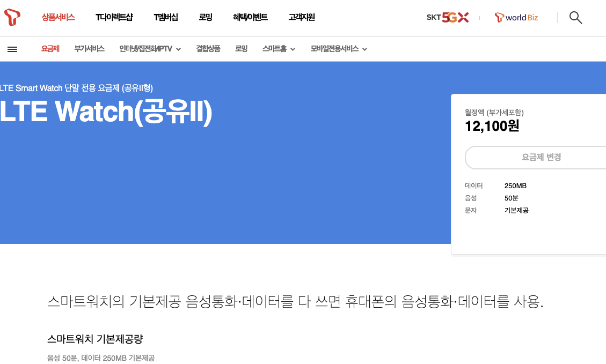Click the LTE Smart Watch 단말 전용 요금제 subtitle

pyautogui.click(x=77, y=88)
